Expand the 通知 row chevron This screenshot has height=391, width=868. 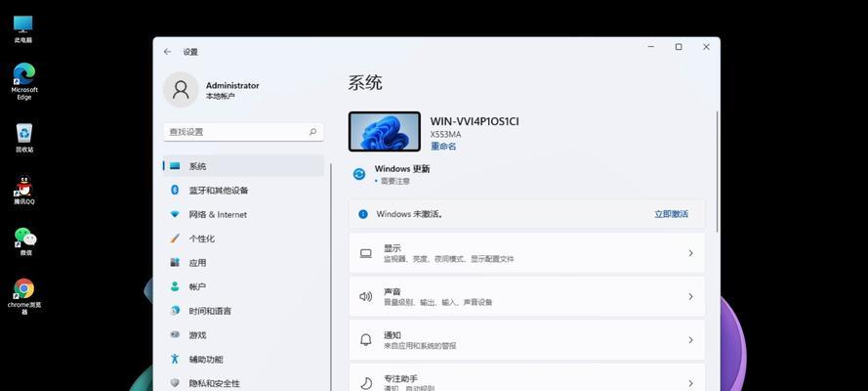click(x=690, y=340)
